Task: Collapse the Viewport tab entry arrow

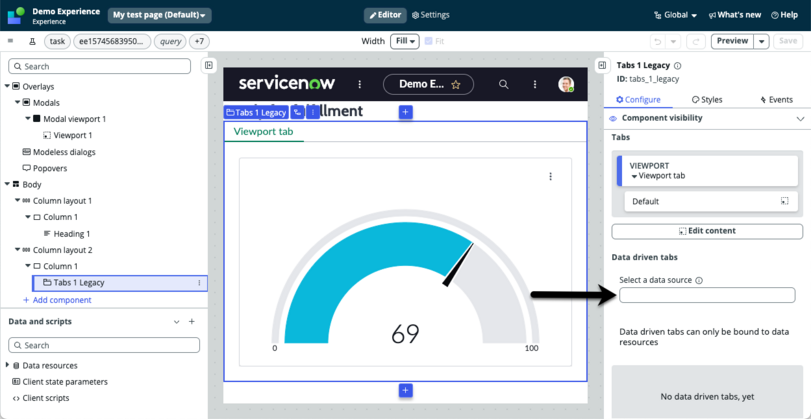Action: [635, 176]
